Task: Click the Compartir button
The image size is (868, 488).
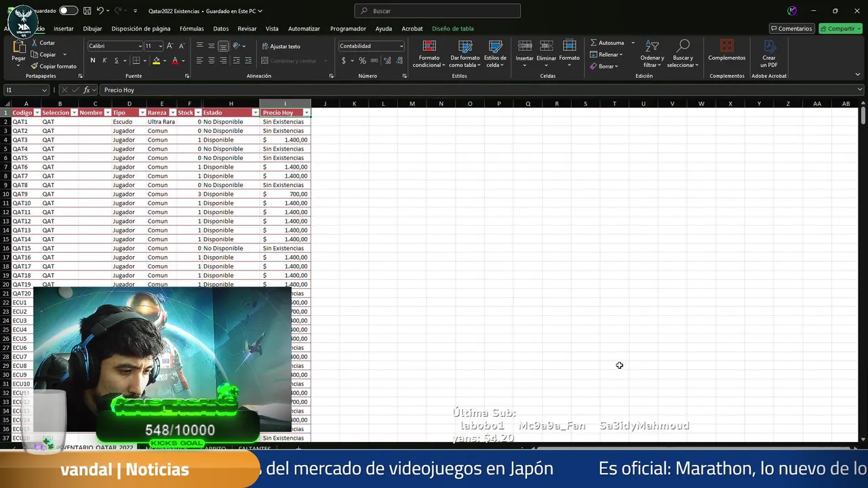Action: pyautogui.click(x=841, y=28)
